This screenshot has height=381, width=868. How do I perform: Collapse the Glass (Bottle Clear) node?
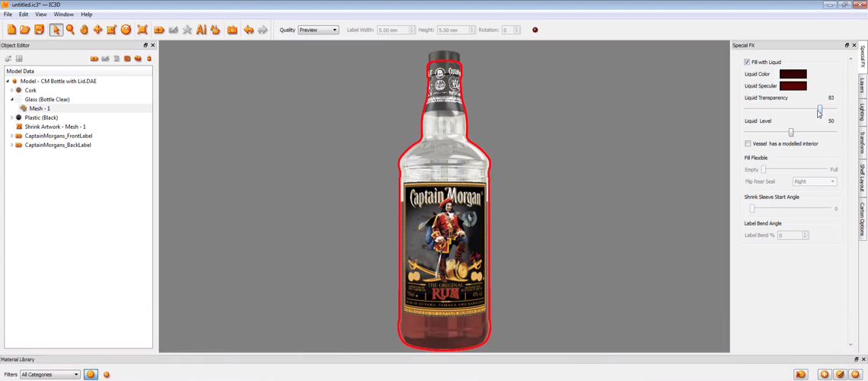tap(11, 99)
